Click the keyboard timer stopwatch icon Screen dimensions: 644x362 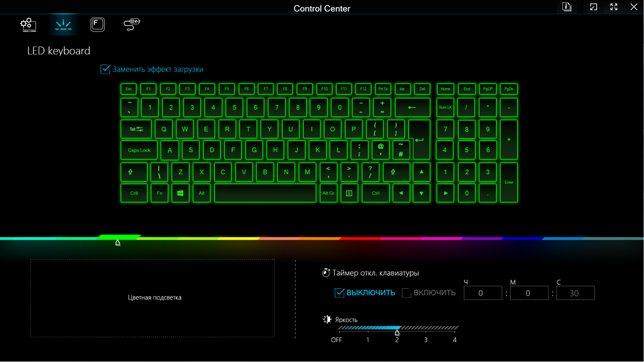pos(326,273)
